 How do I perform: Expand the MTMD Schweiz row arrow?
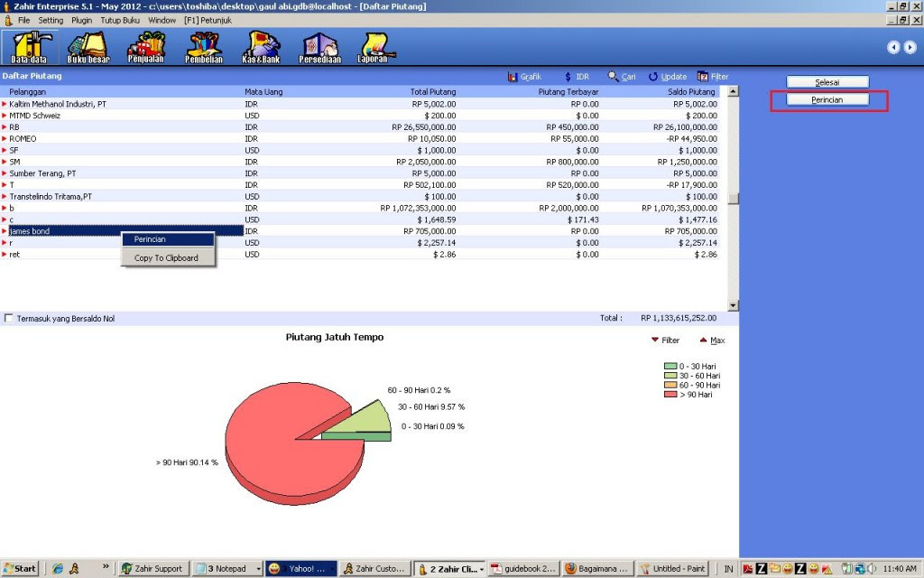click(x=5, y=116)
